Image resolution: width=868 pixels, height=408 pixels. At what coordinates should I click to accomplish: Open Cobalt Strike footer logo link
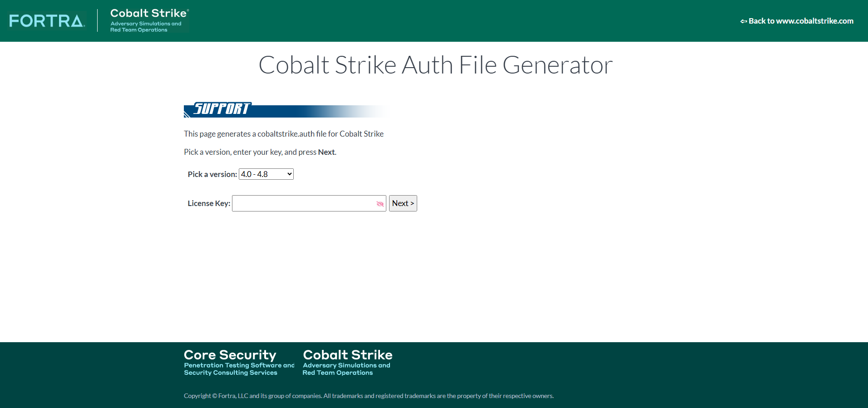[347, 362]
